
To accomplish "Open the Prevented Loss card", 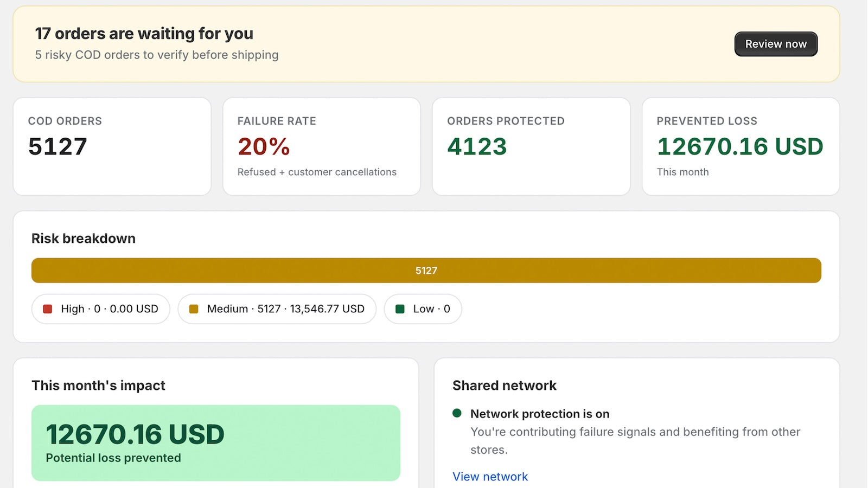I will coord(741,146).
